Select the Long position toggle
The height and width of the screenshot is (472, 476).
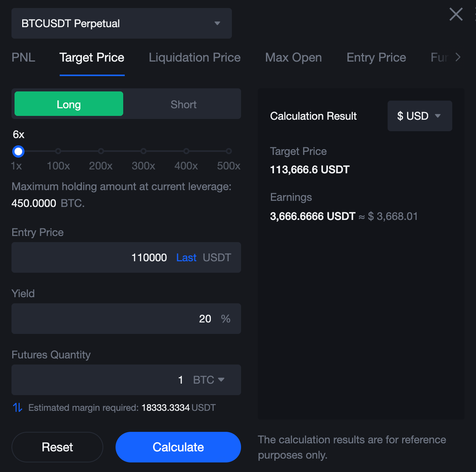[x=69, y=104]
